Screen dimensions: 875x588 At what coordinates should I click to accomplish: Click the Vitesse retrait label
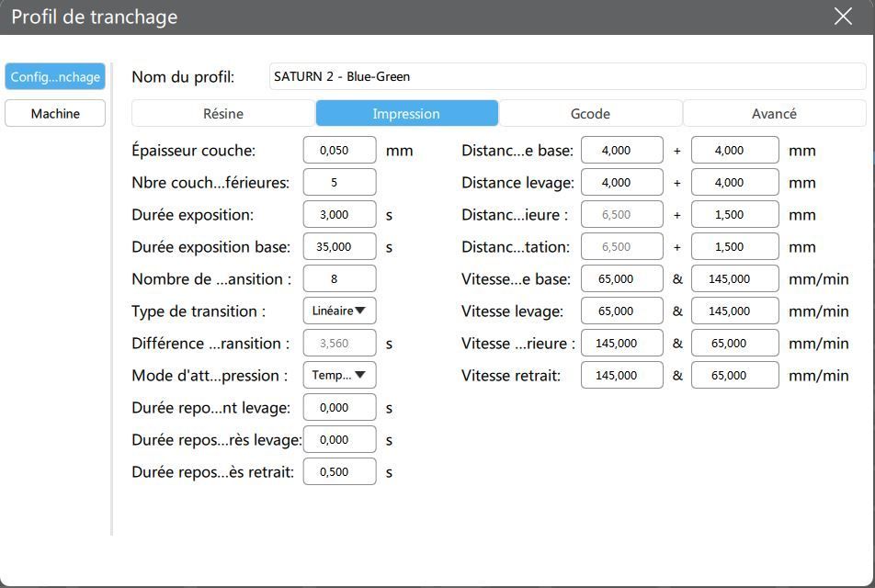pyautogui.click(x=511, y=376)
